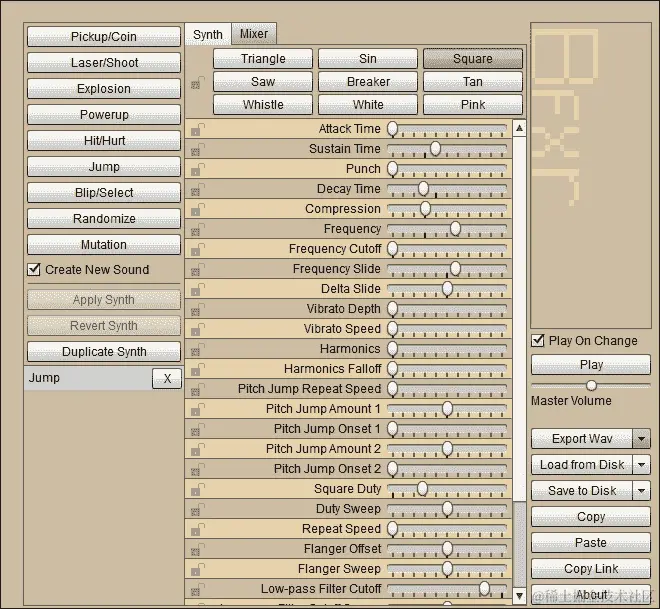Switch to the Mixer tab
The width and height of the screenshot is (660, 609).
254,34
